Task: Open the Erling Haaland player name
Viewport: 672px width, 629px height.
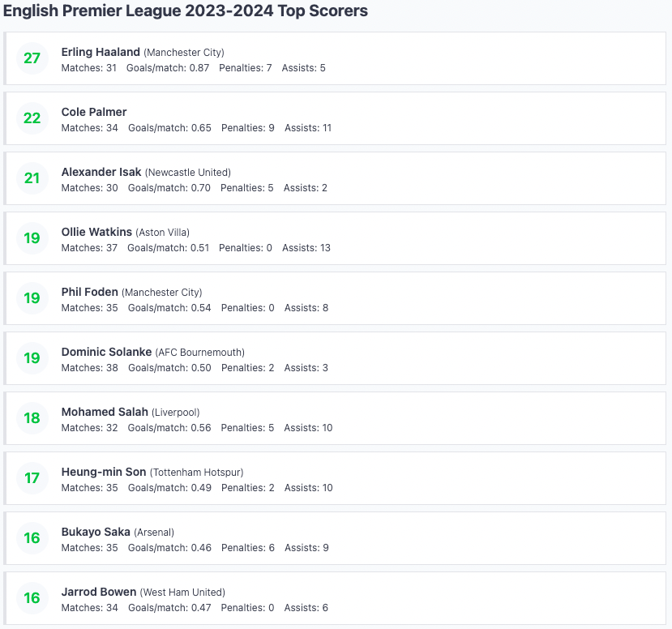Action: click(101, 52)
